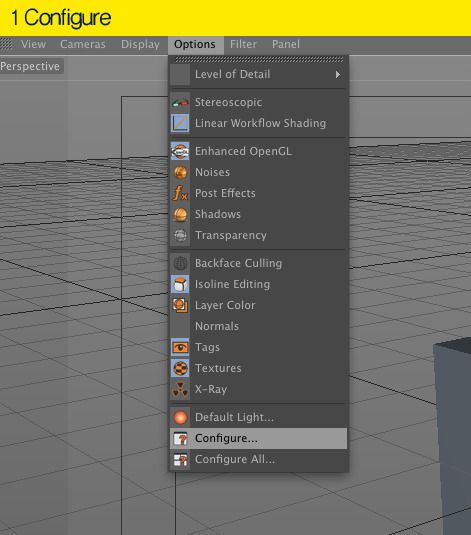Select Configure All... menu entry
This screenshot has height=535, width=471.
(x=258, y=460)
